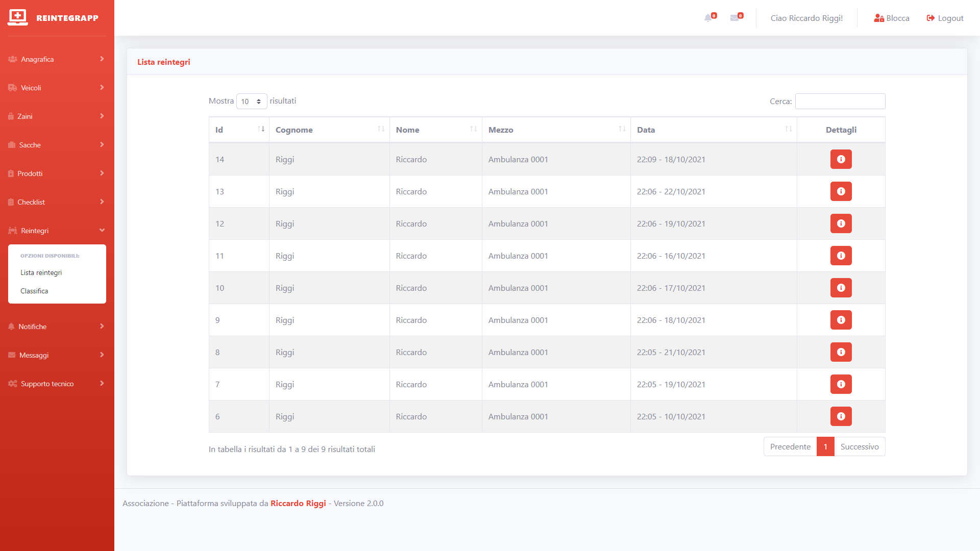Expand the Zaini menu chevron
The image size is (980, 551).
coord(102,116)
